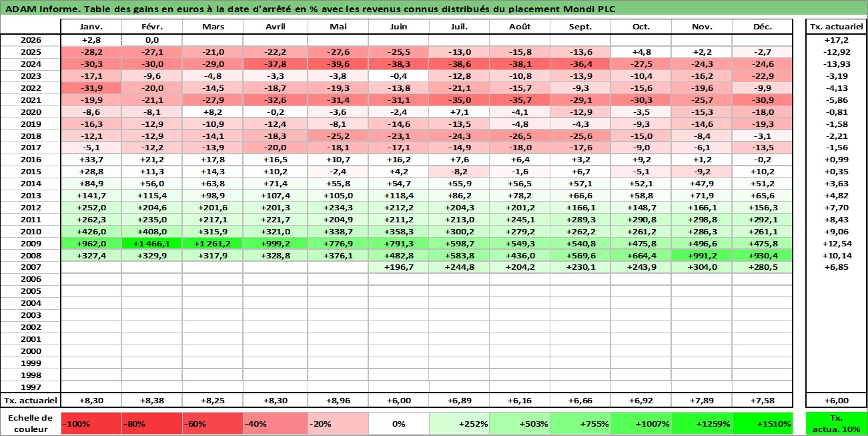Select the +1007% legend swatch
The image size is (868, 436).
click(x=641, y=423)
